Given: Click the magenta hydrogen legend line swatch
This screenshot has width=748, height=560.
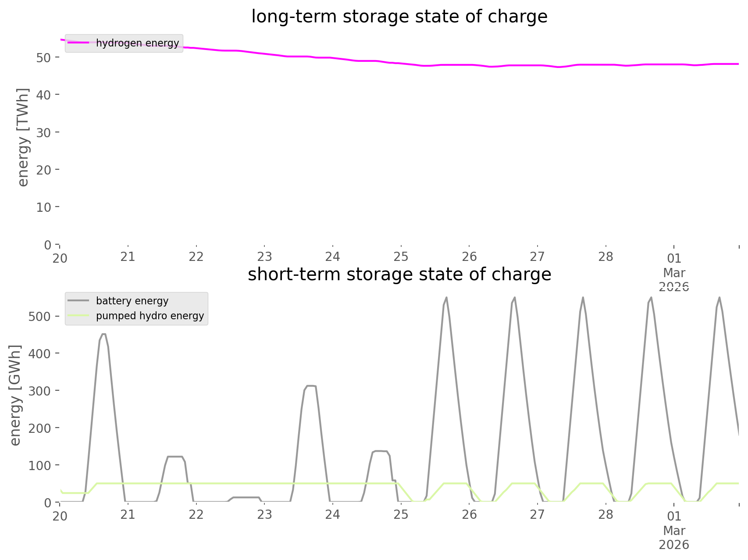Looking at the screenshot, I should click(x=79, y=43).
